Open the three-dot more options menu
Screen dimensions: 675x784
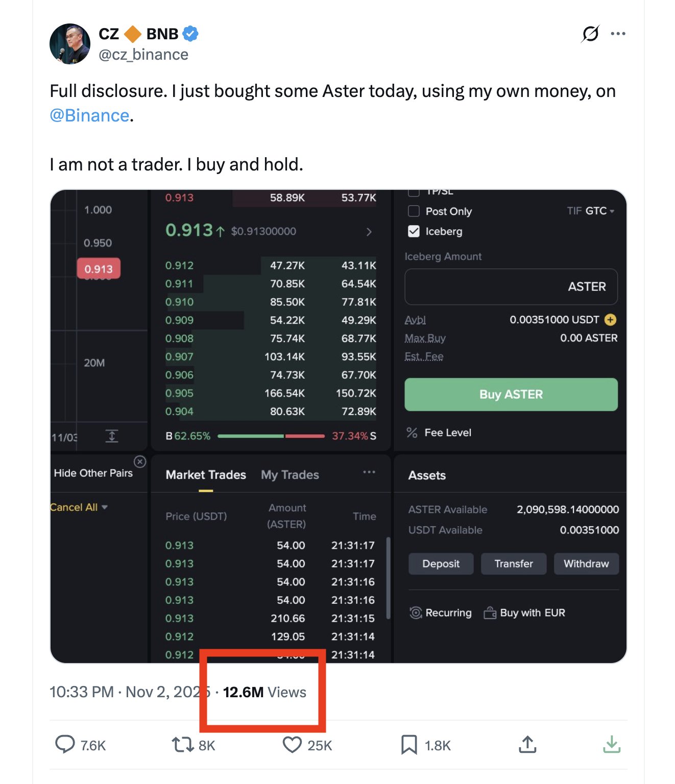(618, 34)
